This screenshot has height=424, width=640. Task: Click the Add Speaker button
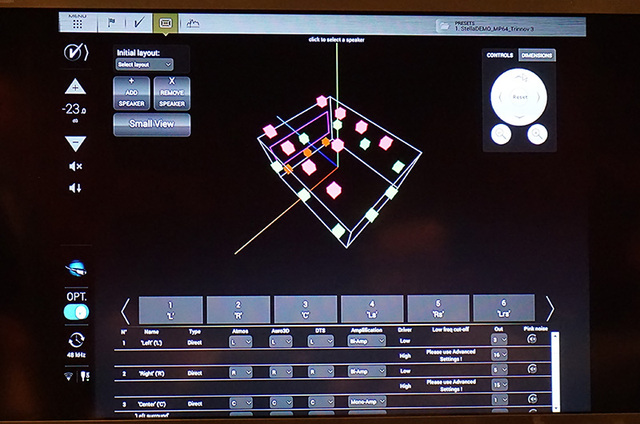[x=131, y=93]
